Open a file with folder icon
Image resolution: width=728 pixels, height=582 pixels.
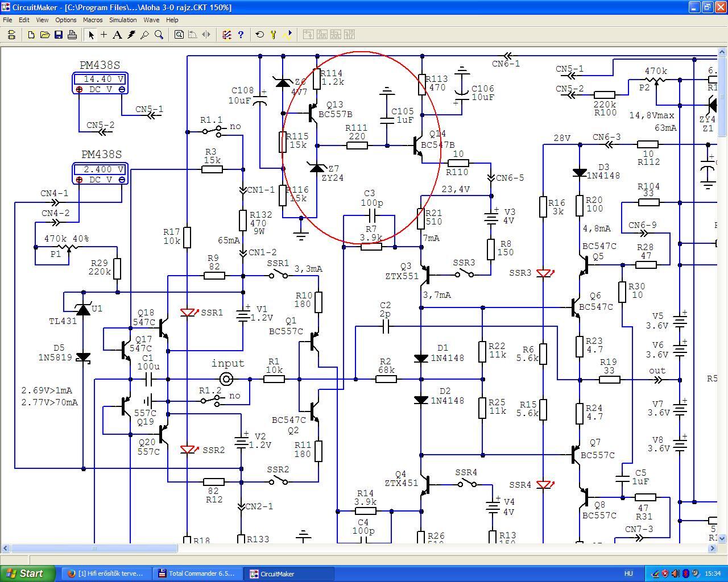coord(45,35)
